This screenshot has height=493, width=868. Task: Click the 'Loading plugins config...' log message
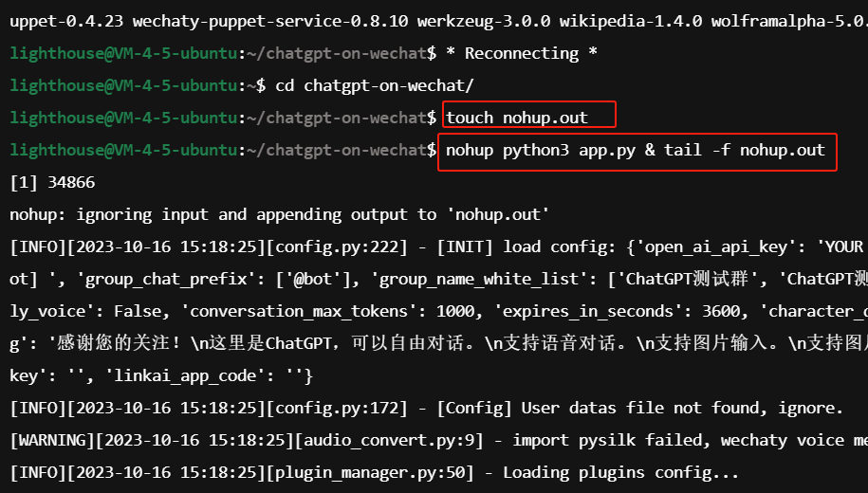620,472
